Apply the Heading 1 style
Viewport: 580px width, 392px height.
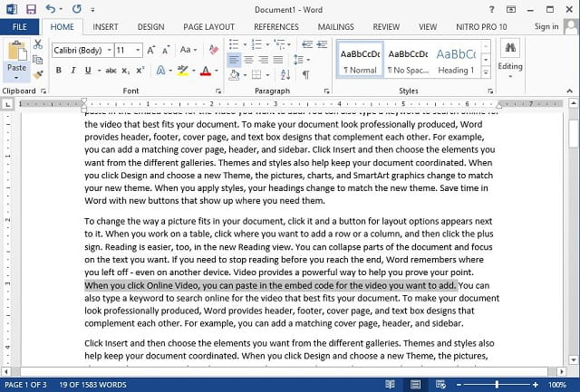[x=455, y=60]
